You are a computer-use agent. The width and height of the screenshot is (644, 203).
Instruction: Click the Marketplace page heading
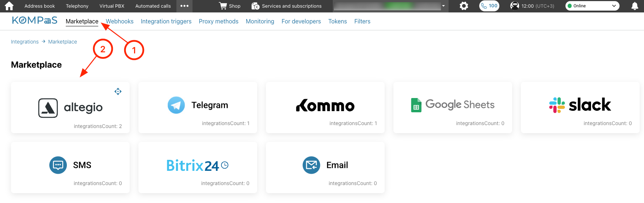pyautogui.click(x=36, y=65)
